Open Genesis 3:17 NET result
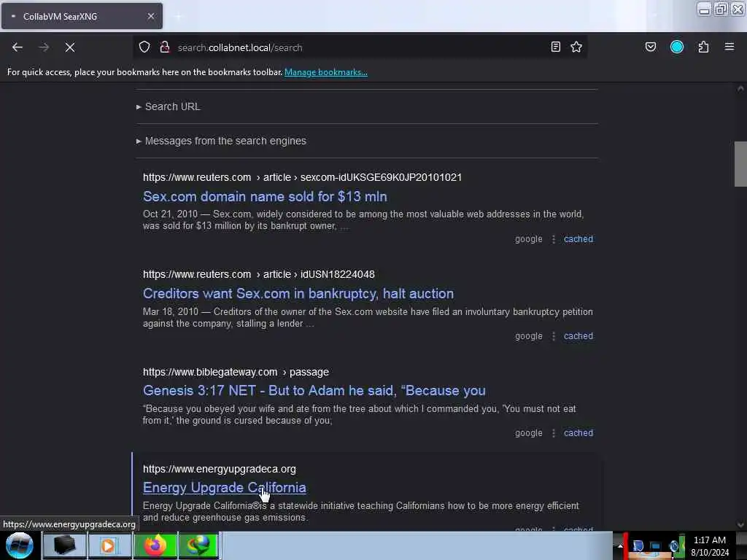Image resolution: width=747 pixels, height=560 pixels. pos(314,391)
